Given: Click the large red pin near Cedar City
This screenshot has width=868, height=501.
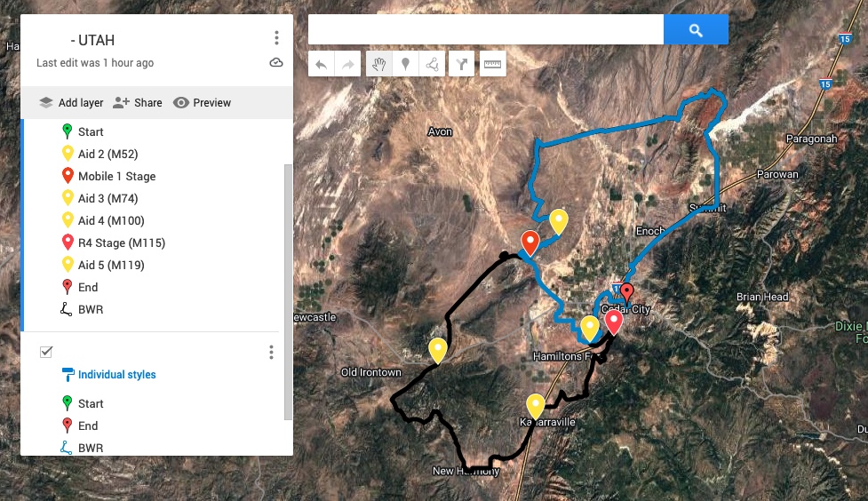Looking at the screenshot, I should (613, 322).
